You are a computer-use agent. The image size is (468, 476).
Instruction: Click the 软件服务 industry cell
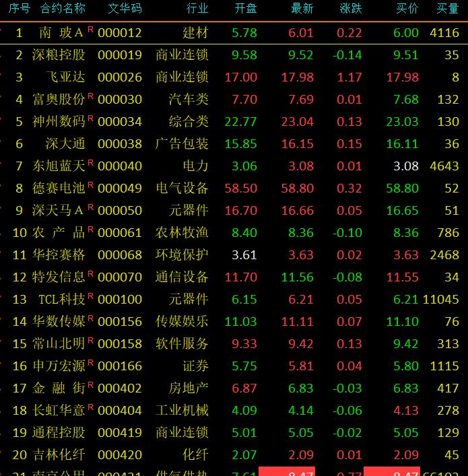click(x=182, y=343)
